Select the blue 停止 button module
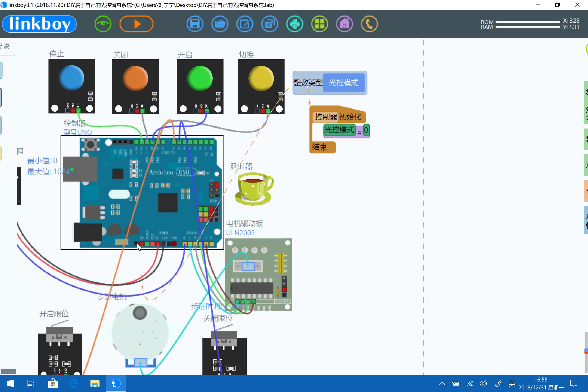 tap(72, 86)
